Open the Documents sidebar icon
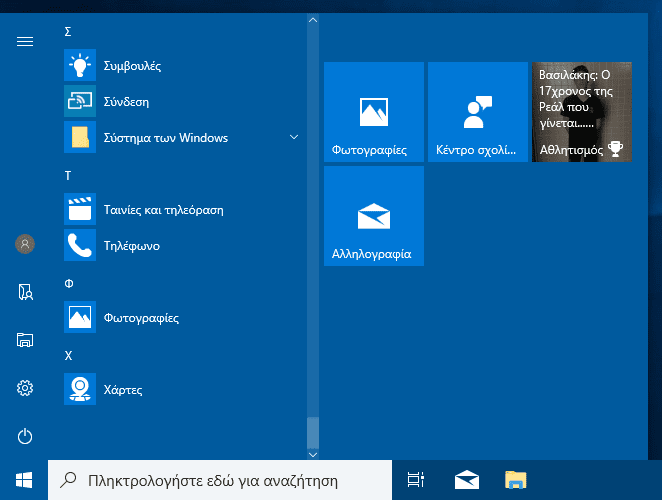This screenshot has height=500, width=662. (25, 292)
